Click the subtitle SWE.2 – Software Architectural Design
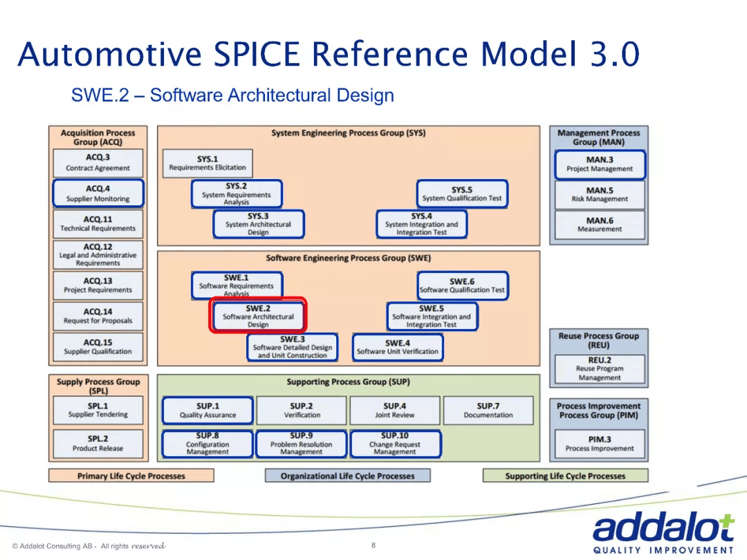747x560 pixels. (x=232, y=95)
